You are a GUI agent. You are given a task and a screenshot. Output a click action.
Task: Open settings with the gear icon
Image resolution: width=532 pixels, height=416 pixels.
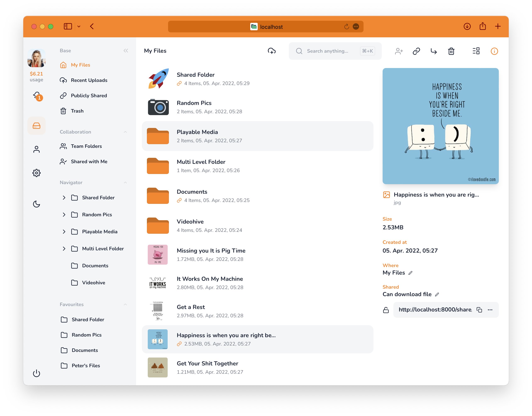click(37, 173)
